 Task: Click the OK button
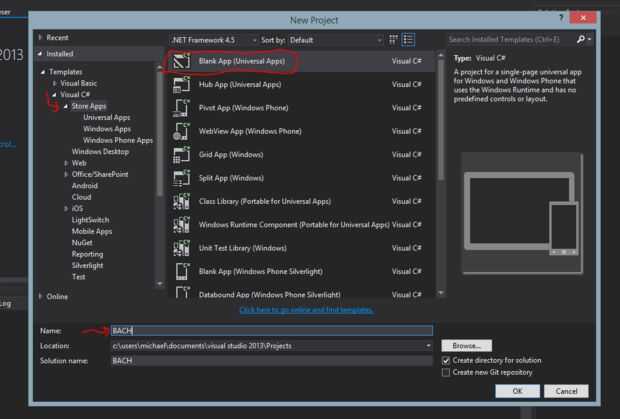(517, 391)
